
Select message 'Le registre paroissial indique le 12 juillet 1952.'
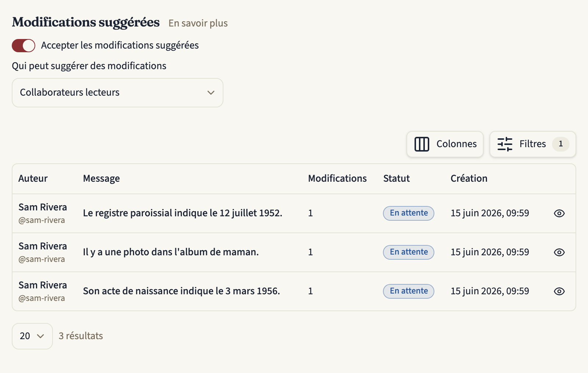pyautogui.click(x=183, y=213)
